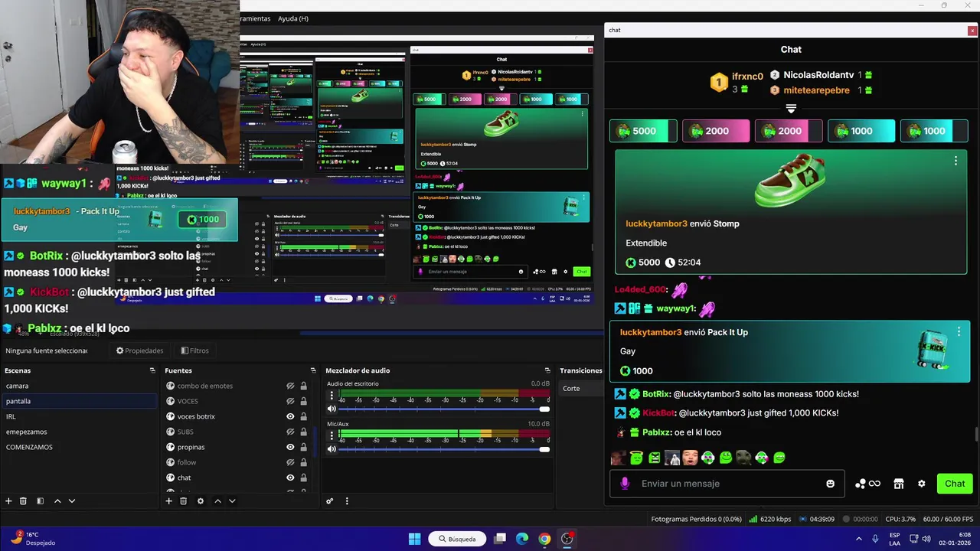Viewport: 980px width, 551px height.
Task: Undock the Mezclador de audio panel icon
Action: pos(547,370)
